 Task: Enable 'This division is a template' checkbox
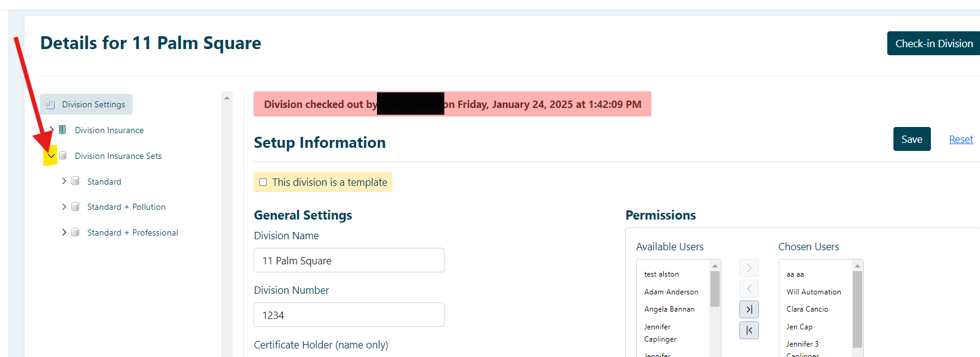tap(263, 182)
